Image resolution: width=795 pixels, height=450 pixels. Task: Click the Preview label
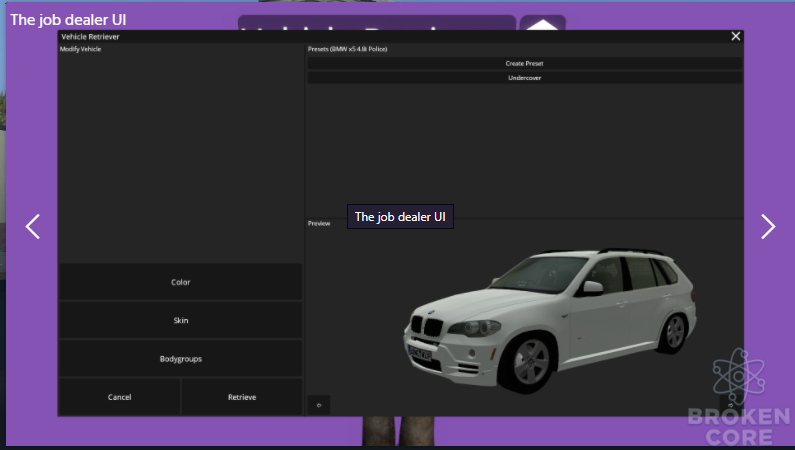319,223
